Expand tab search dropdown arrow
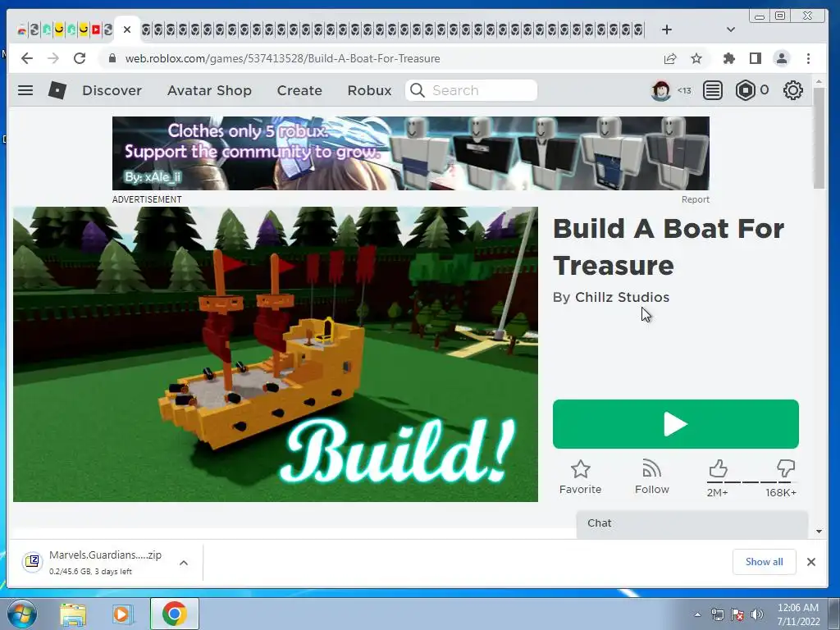 731,30
